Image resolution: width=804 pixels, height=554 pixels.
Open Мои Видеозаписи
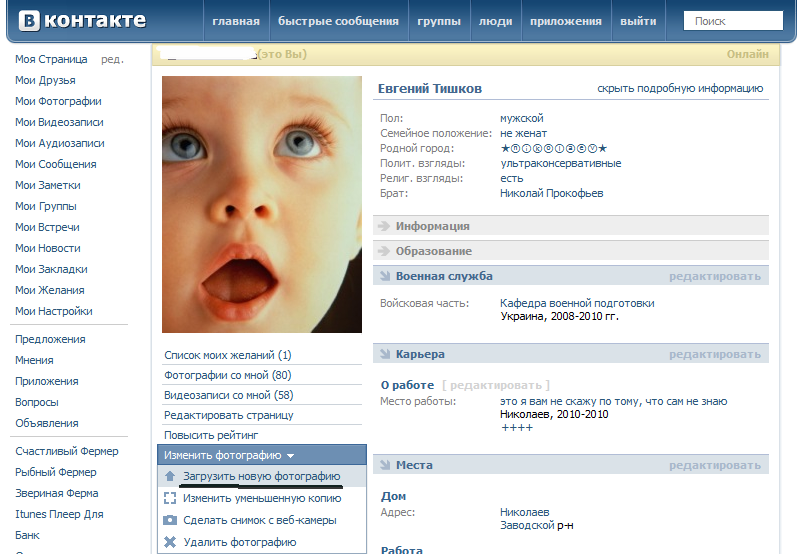59,122
